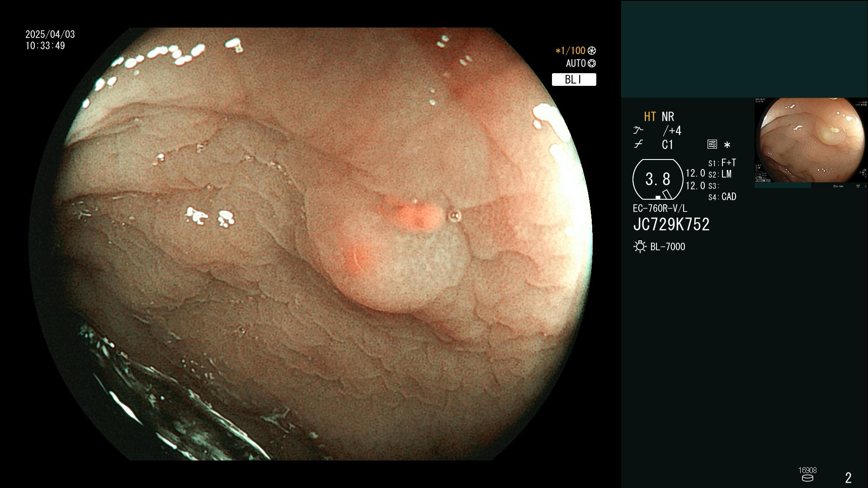Click the S2: LM switch assignment

[x=720, y=174]
